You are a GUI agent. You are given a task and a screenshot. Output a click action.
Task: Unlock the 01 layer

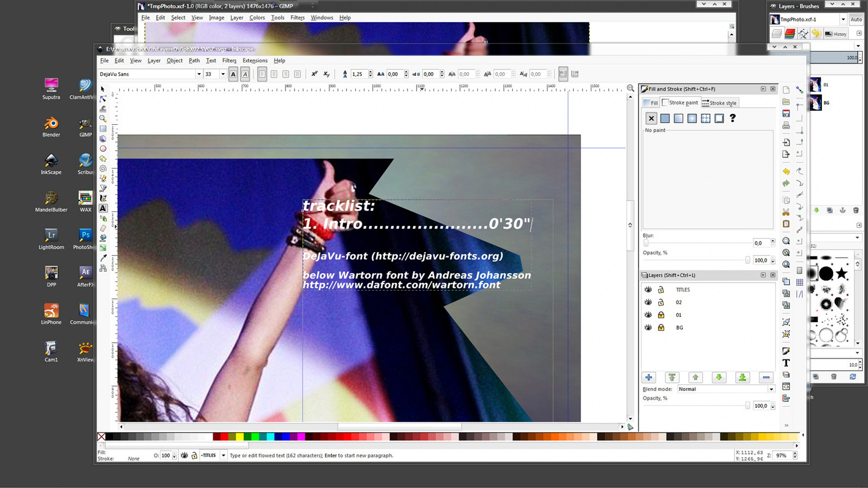point(661,315)
